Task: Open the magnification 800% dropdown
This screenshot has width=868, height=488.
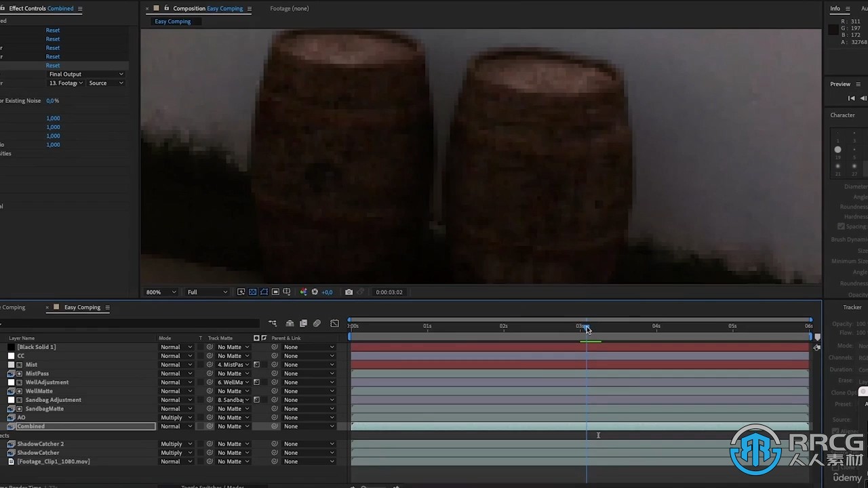Action: pos(161,292)
